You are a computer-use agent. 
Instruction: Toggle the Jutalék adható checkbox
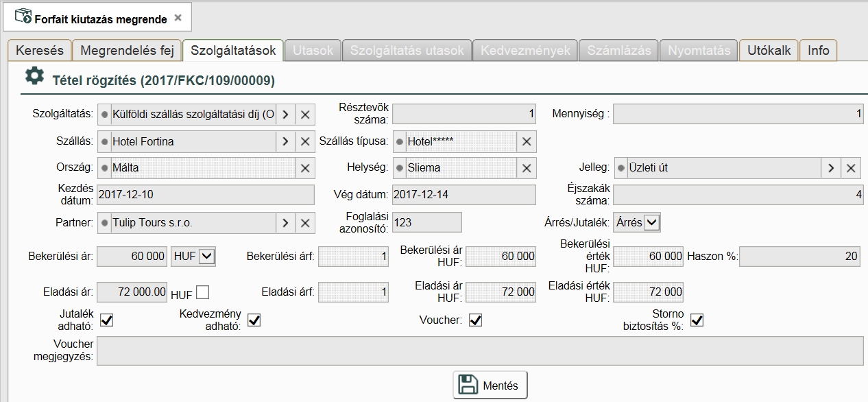tap(107, 320)
